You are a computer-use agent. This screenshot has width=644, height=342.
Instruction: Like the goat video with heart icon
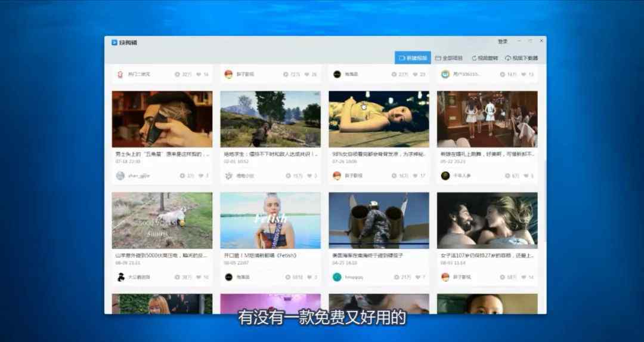tap(199, 277)
